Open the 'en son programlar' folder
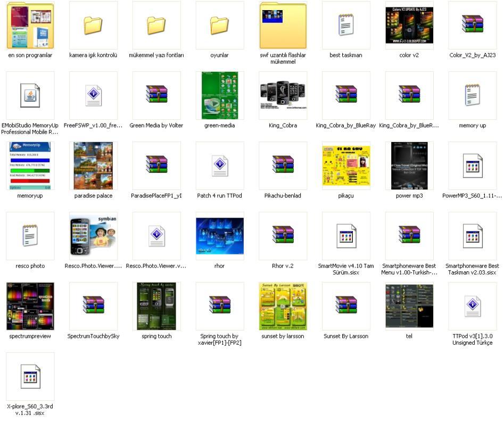This screenshot has height=422, width=504. [x=30, y=26]
